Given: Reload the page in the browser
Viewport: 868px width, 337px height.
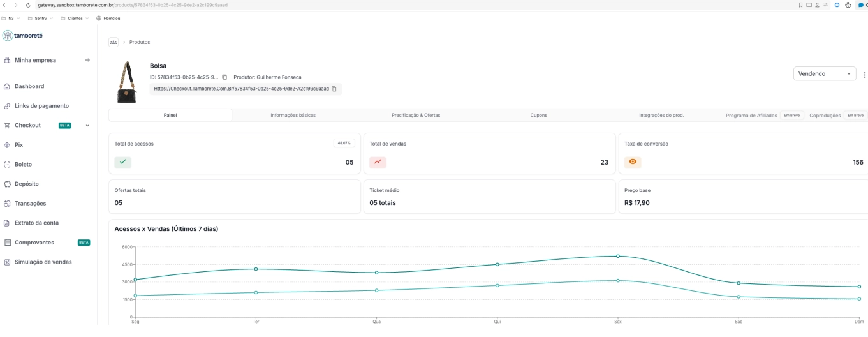Looking at the screenshot, I should pyautogui.click(x=28, y=5).
